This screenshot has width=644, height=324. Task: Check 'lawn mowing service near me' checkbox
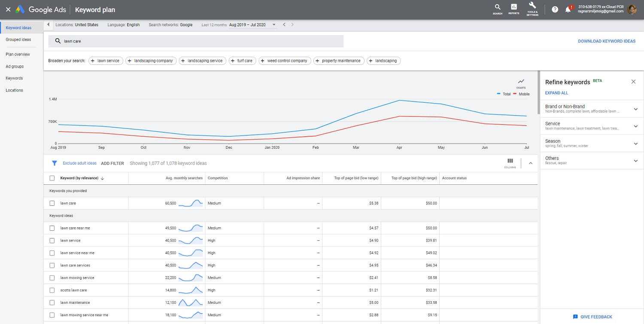point(52,315)
